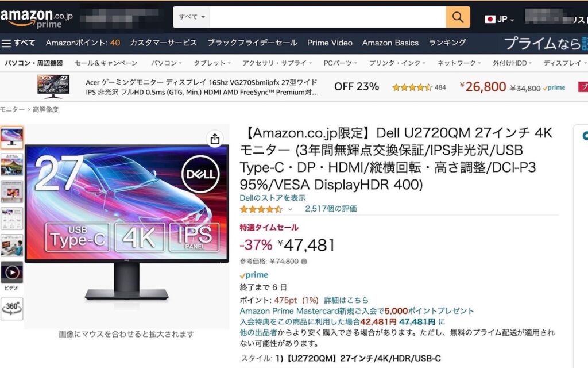Screen dimensions: 588x368
Task: Open the すべて search category dropdown
Action: (192, 17)
